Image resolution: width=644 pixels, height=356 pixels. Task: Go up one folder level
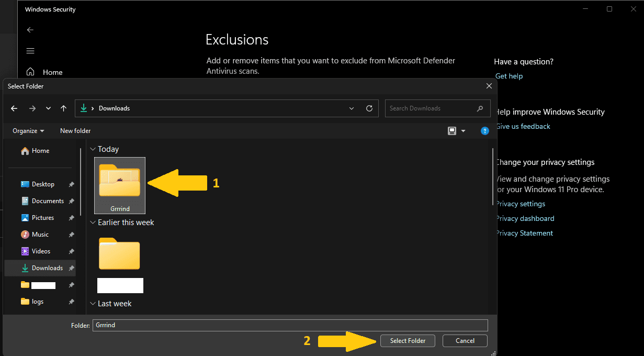63,108
